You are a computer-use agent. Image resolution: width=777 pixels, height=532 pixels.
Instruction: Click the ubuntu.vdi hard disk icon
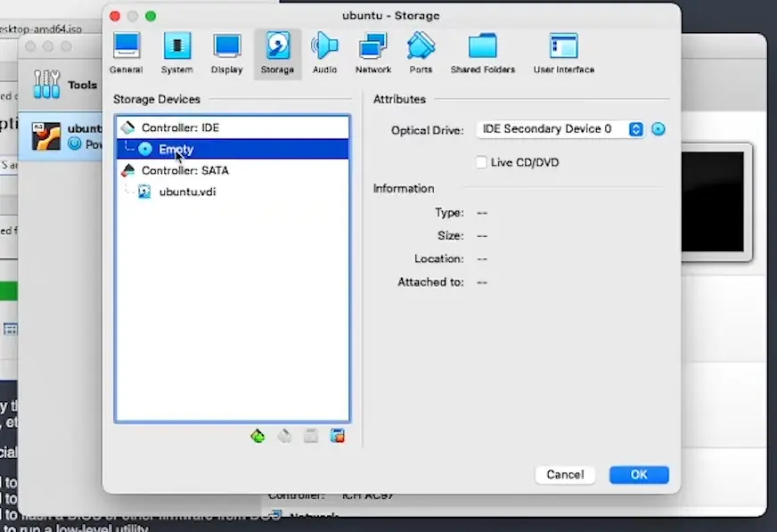click(x=144, y=192)
